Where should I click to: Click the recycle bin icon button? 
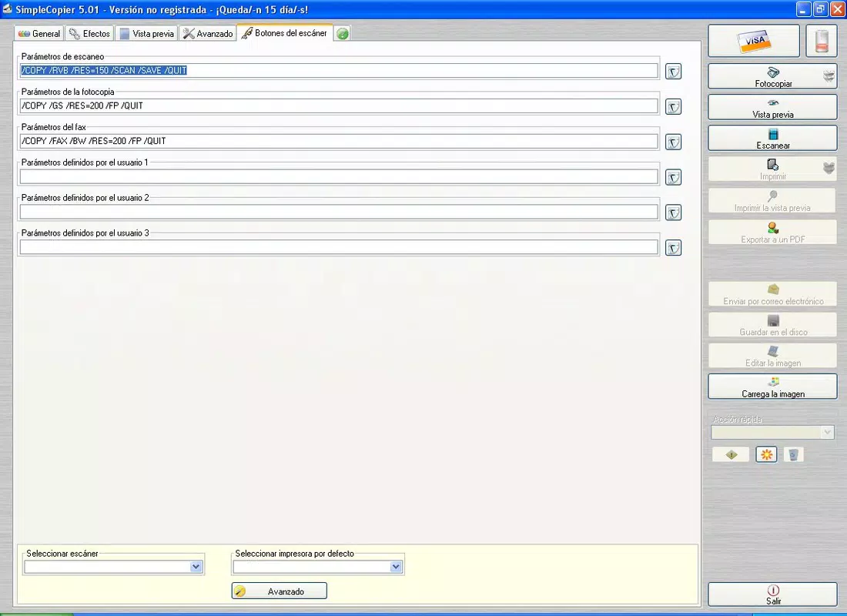pyautogui.click(x=793, y=455)
